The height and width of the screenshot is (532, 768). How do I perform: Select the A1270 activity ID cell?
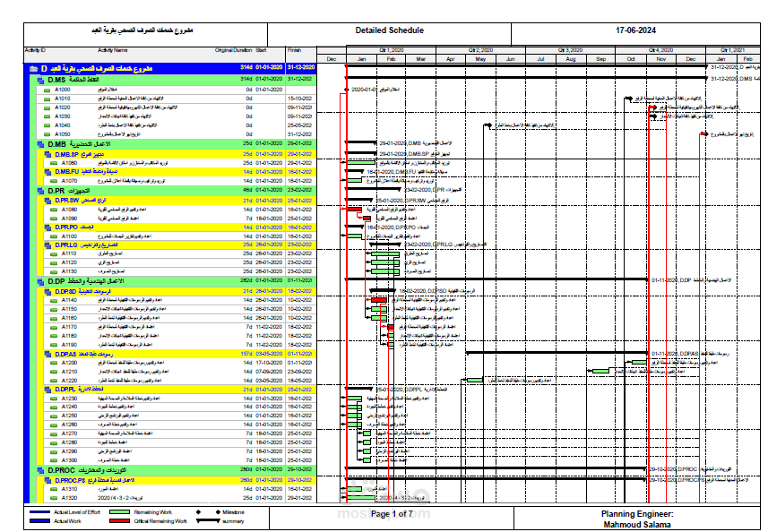pyautogui.click(x=69, y=434)
